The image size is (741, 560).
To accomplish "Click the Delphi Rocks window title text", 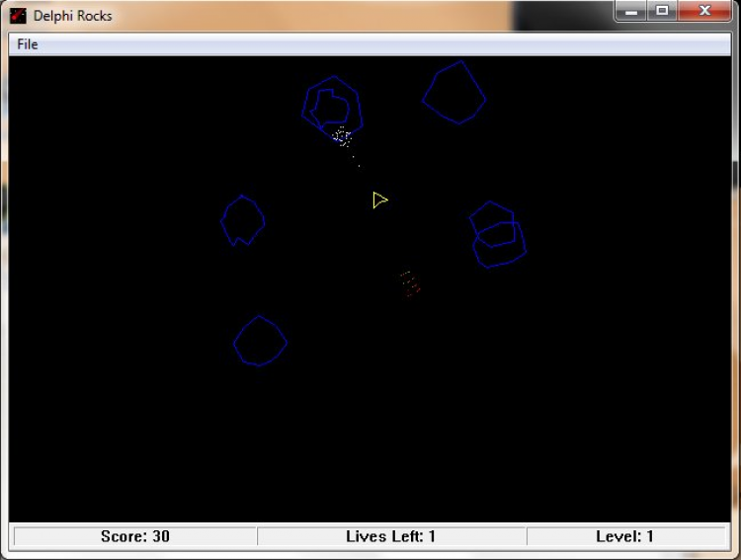I will (73, 16).
